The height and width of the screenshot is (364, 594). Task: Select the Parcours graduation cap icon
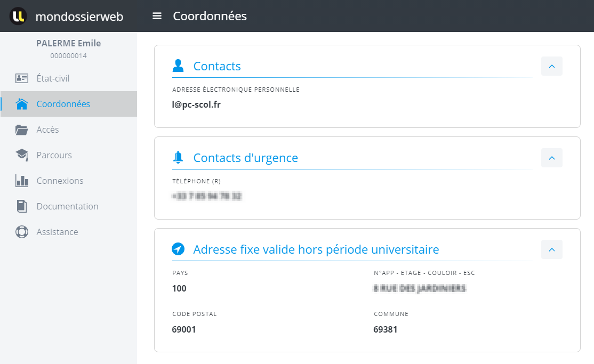coord(22,155)
